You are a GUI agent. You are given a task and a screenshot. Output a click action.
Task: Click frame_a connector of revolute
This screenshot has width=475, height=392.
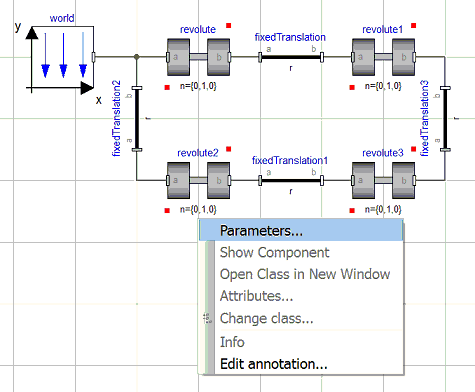tap(168, 57)
